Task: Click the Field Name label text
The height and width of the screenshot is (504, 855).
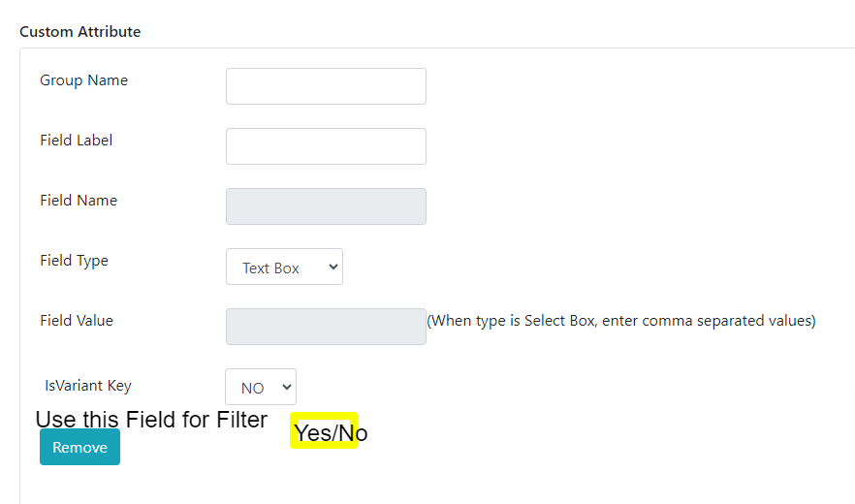Action: tap(79, 201)
